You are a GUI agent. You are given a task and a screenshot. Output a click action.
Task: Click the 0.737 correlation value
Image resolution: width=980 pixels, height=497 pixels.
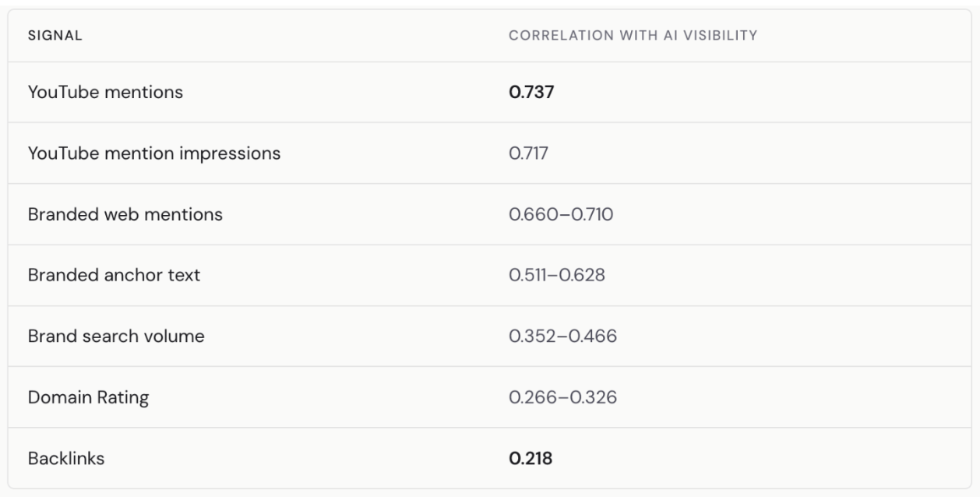click(x=531, y=92)
